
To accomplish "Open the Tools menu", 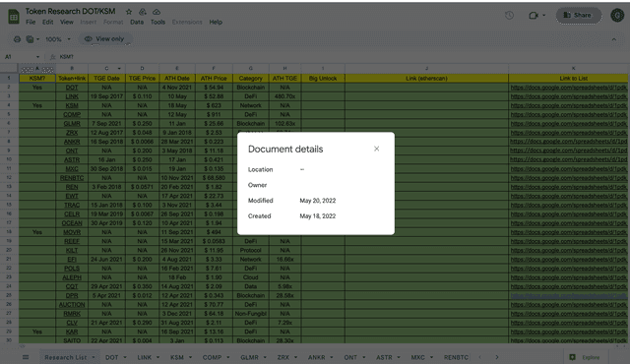I will click(157, 22).
